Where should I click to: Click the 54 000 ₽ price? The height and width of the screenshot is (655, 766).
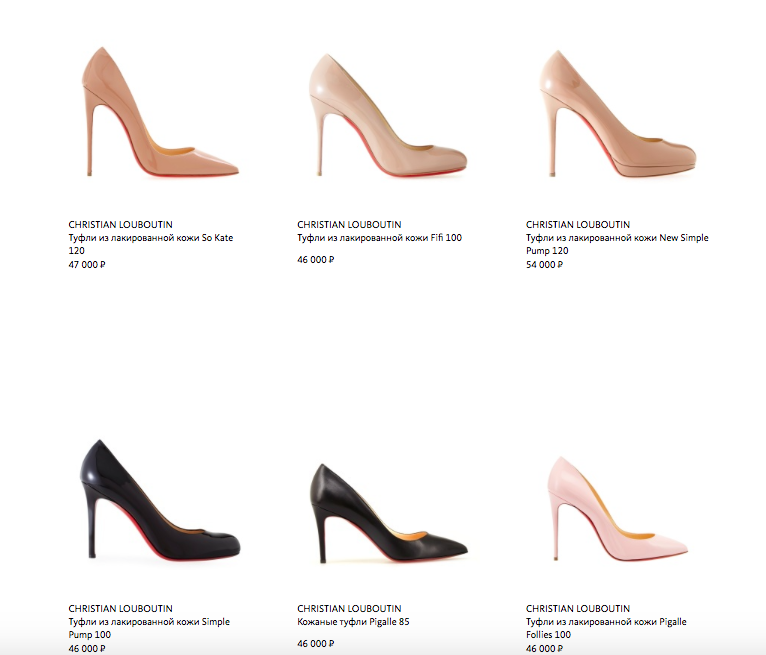(544, 265)
